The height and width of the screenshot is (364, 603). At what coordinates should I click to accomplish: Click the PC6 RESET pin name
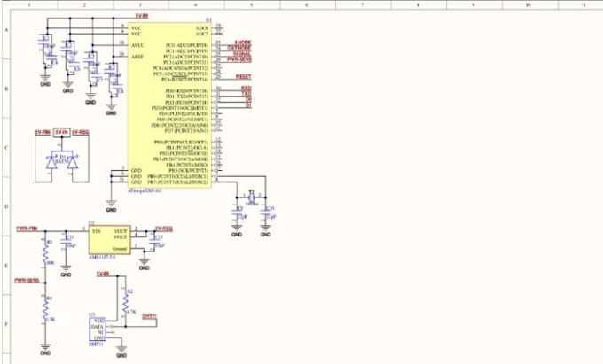click(x=184, y=80)
